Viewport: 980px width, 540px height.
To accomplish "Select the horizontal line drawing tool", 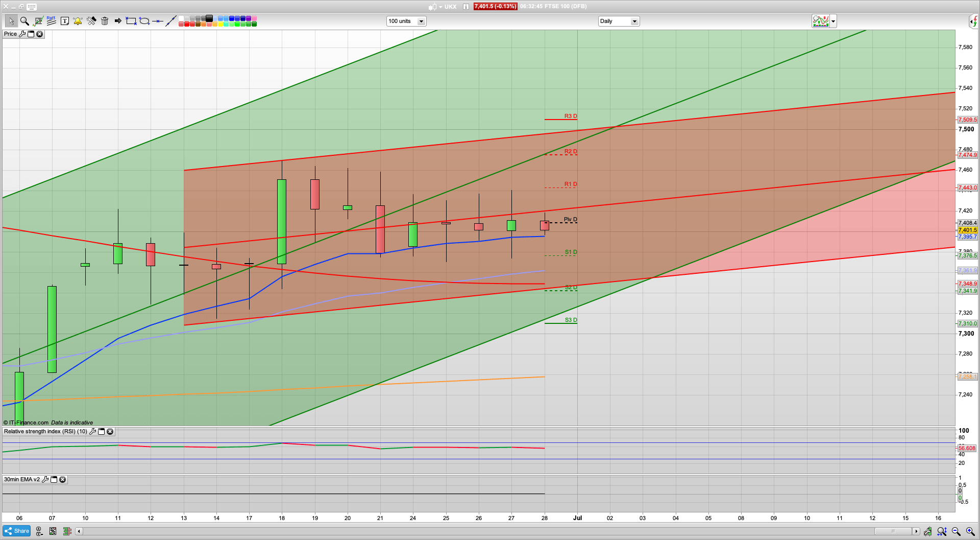I will 158,21.
